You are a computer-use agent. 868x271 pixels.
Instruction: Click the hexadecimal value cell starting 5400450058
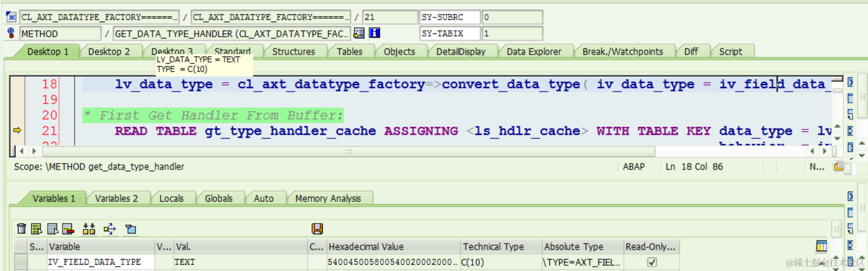pos(393,262)
